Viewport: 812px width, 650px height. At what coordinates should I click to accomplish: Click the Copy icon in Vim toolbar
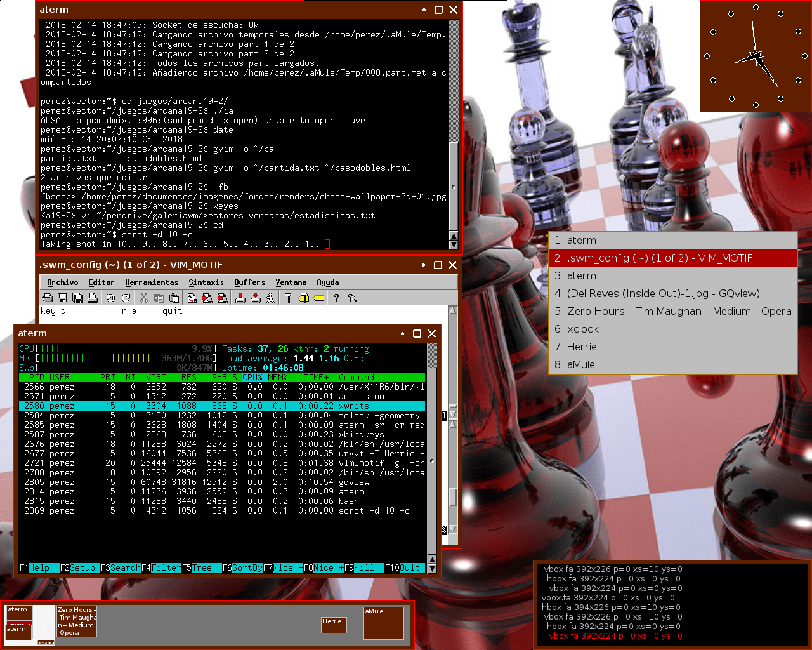[x=159, y=298]
